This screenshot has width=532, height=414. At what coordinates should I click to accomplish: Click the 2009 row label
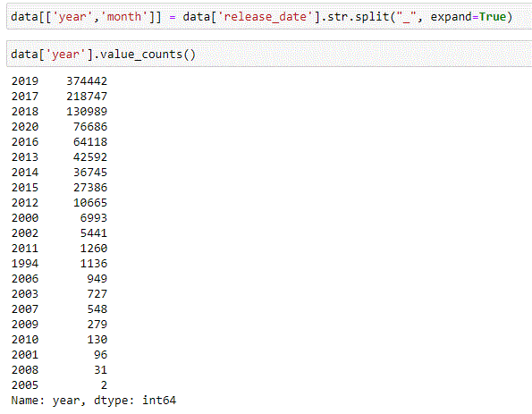[x=25, y=324]
